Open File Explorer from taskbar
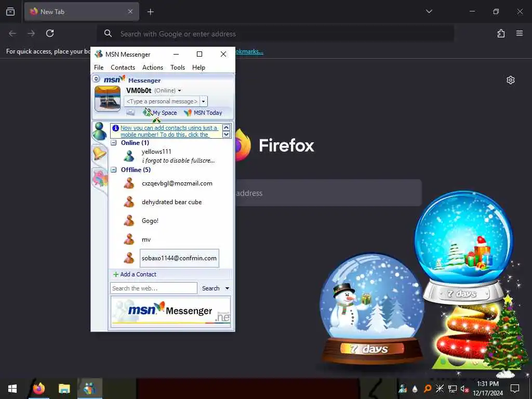 [x=64, y=388]
